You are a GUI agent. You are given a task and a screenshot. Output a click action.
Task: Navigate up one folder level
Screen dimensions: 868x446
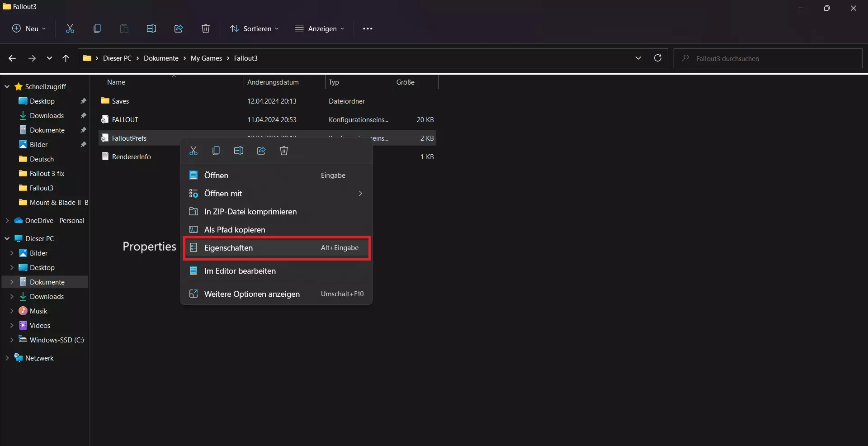coord(66,58)
